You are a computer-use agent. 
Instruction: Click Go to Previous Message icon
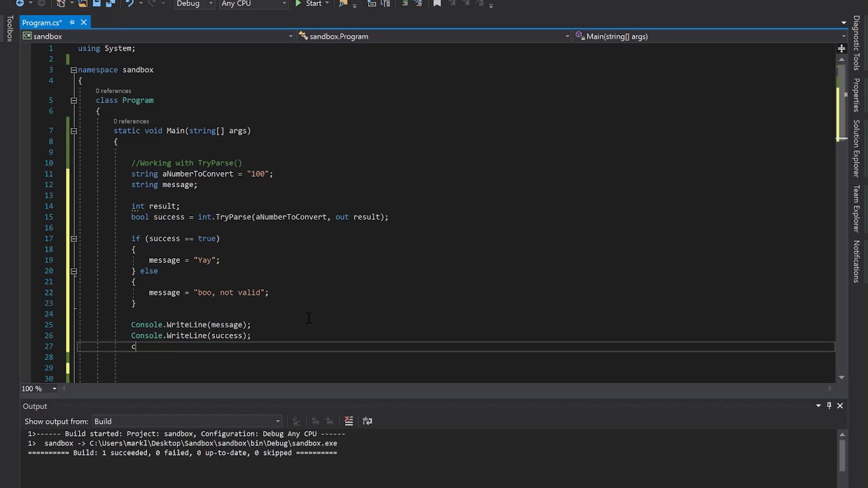(x=315, y=421)
